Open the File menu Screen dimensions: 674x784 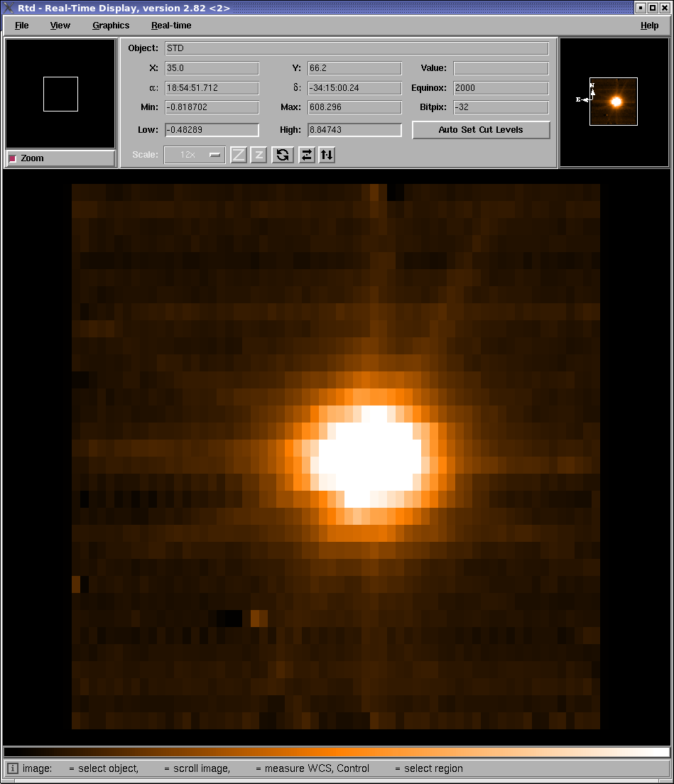point(22,26)
